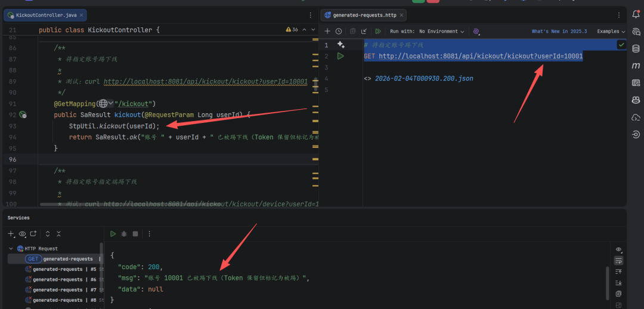Open response file 2026-02-04T000930.200.json

[x=424, y=78]
